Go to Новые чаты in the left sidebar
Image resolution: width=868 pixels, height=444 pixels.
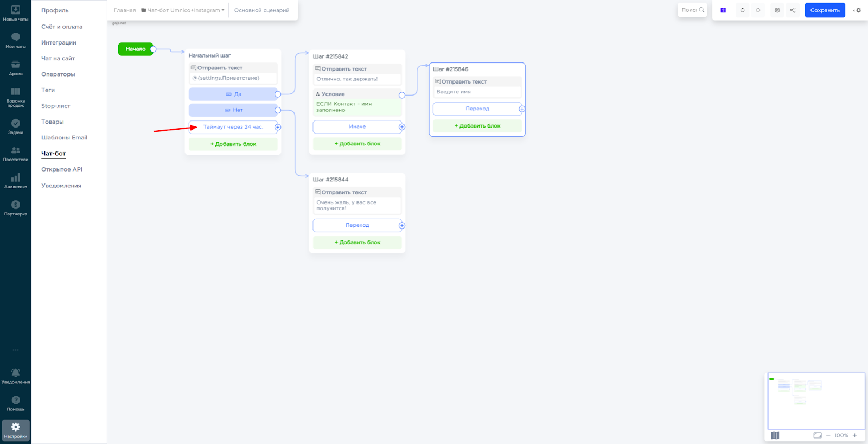(16, 14)
